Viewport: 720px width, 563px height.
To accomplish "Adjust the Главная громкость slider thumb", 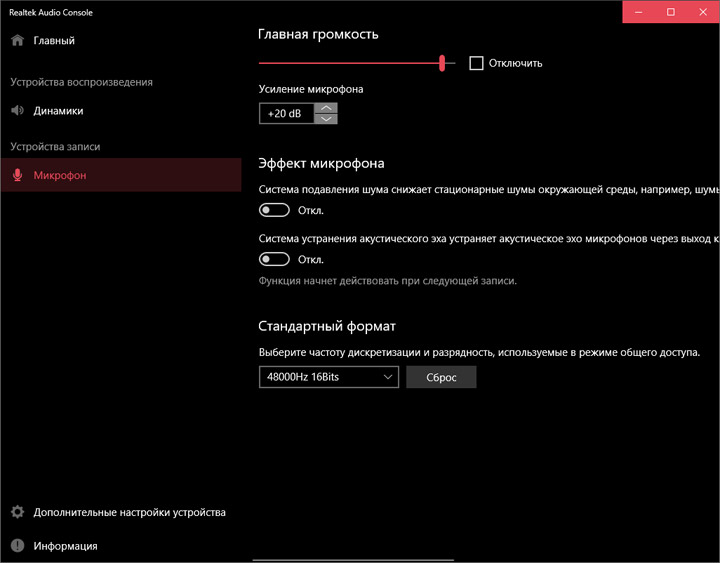I will (442, 63).
